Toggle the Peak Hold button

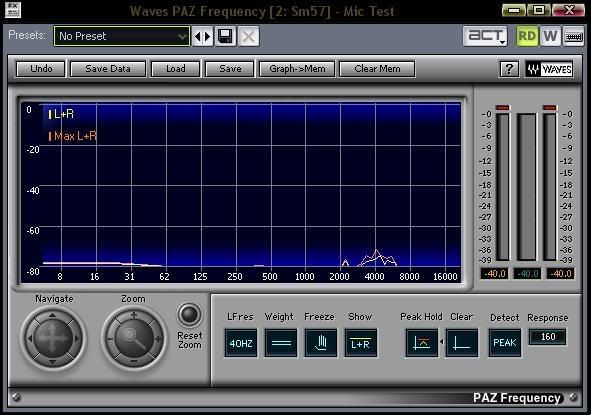(x=422, y=343)
